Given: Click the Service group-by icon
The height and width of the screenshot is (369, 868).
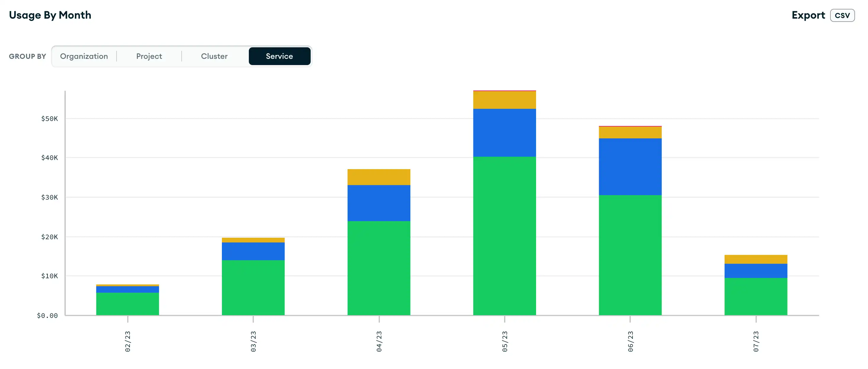Looking at the screenshot, I should 279,56.
